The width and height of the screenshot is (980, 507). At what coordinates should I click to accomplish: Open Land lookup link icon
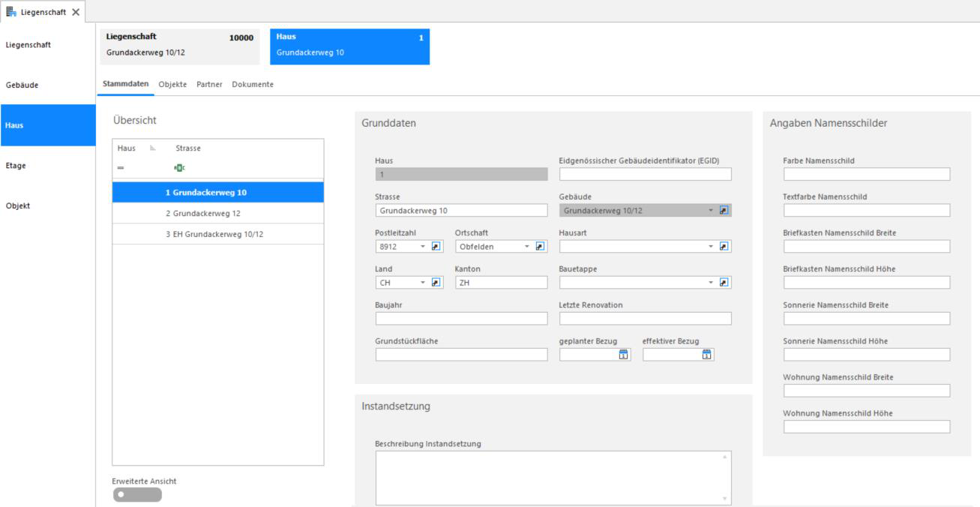click(437, 282)
